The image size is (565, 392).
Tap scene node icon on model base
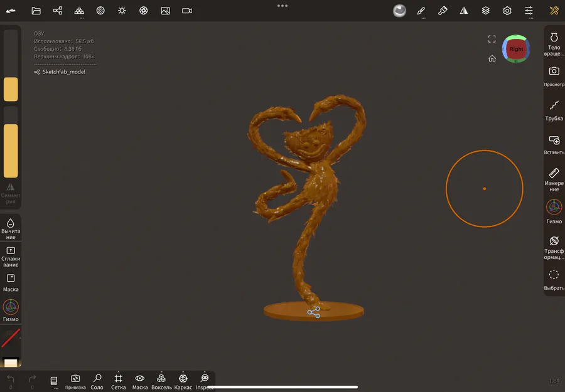pos(313,312)
